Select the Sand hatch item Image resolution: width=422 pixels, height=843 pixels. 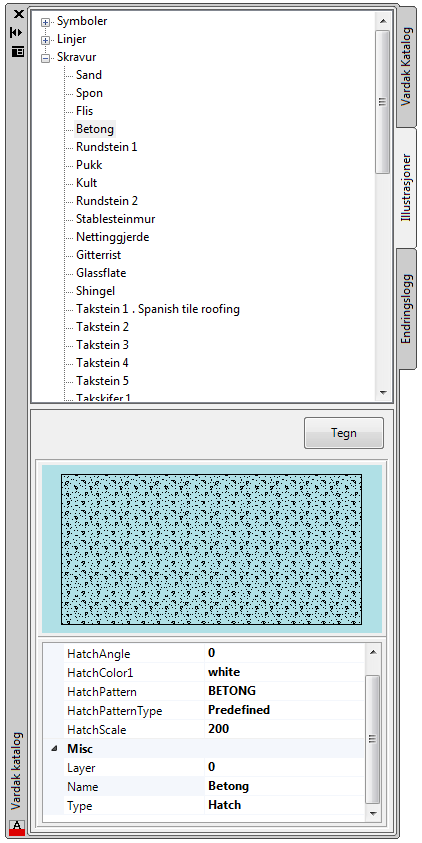pyautogui.click(x=89, y=75)
